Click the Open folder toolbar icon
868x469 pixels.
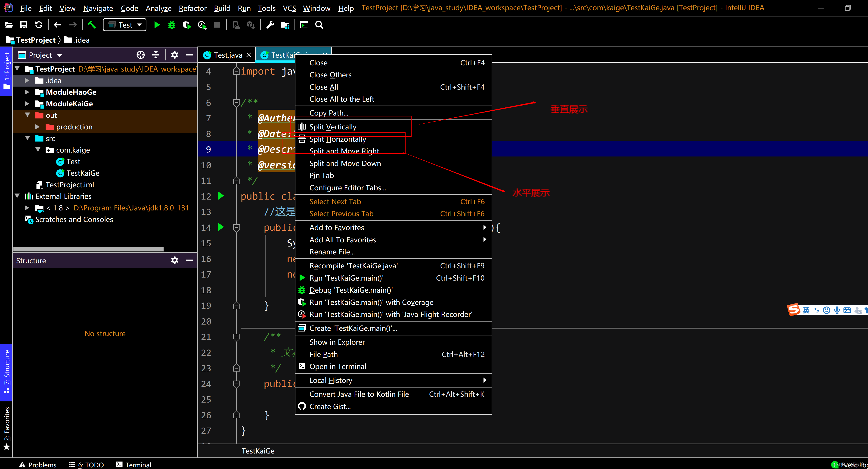[9, 25]
